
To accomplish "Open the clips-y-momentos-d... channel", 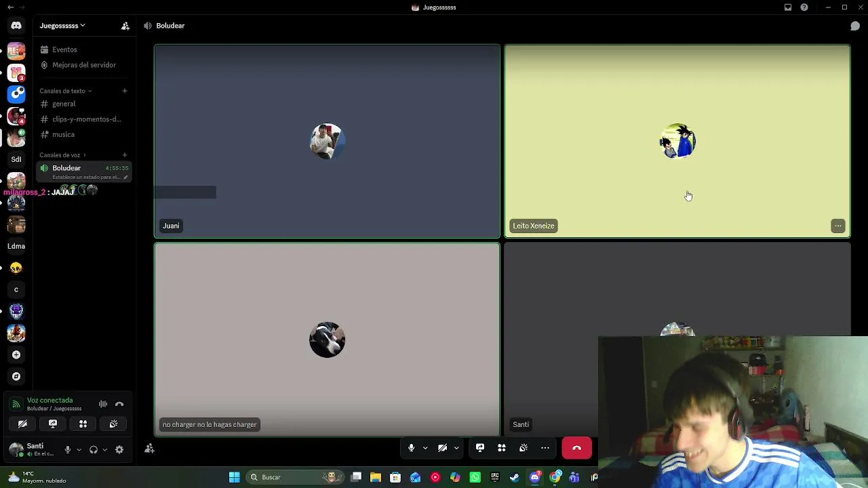I will 84,119.
